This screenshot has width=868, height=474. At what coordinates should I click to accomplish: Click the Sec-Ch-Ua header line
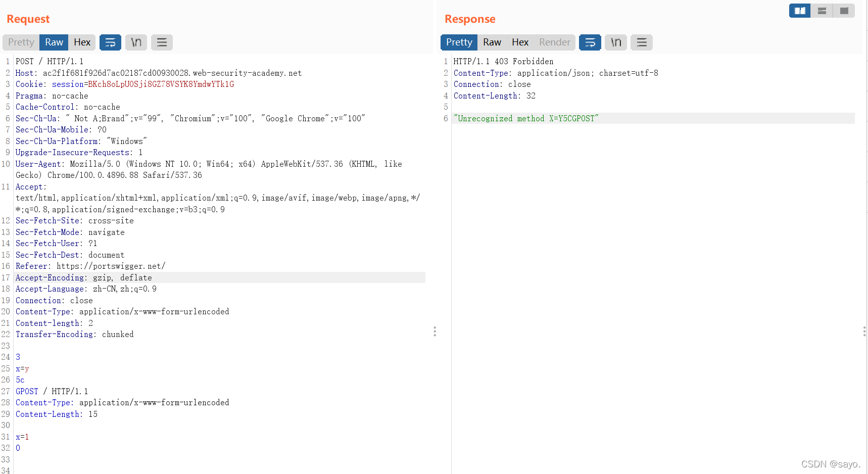tap(190, 119)
